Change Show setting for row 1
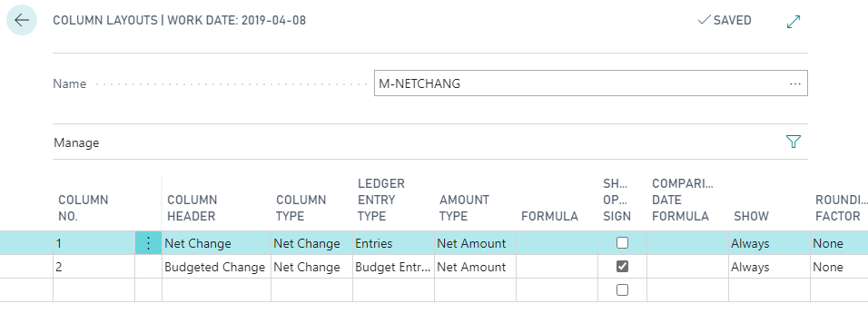Viewport: 868px width, 333px height. [769, 243]
